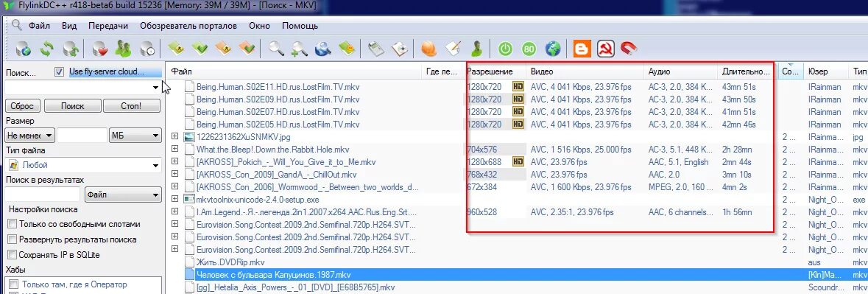This screenshot has width=868, height=294.
Task: Open the Upload queue orange icon
Action: [223, 49]
